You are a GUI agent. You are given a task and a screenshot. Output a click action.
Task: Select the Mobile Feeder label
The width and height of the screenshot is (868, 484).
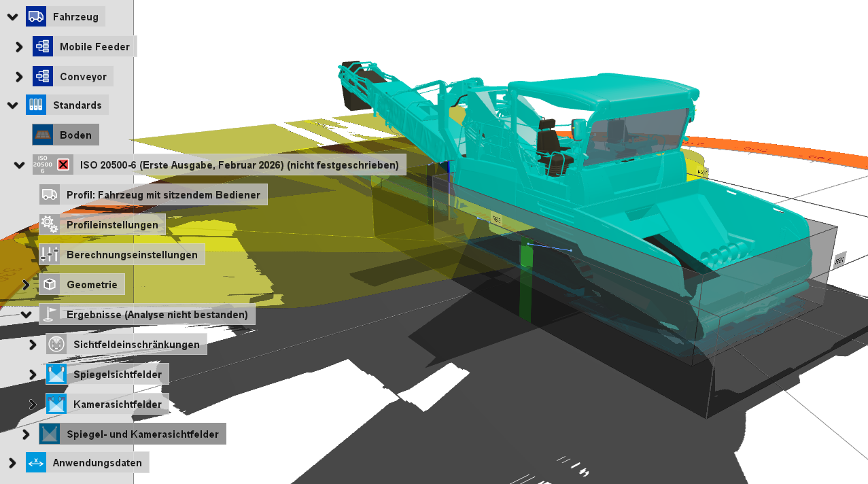[95, 46]
